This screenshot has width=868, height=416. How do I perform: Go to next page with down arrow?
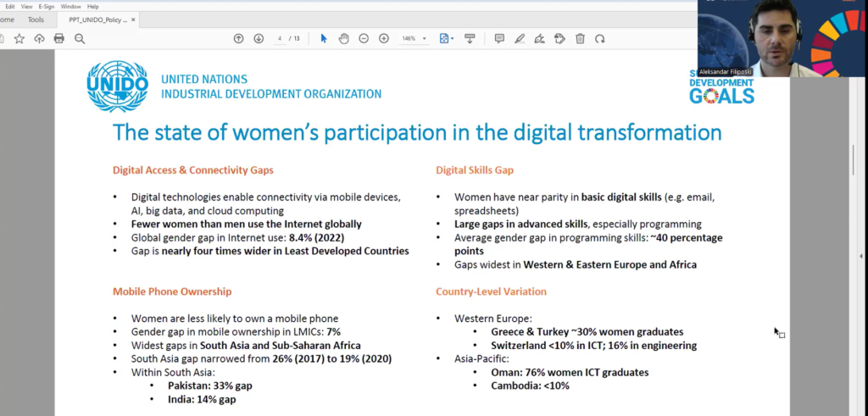pyautogui.click(x=259, y=38)
